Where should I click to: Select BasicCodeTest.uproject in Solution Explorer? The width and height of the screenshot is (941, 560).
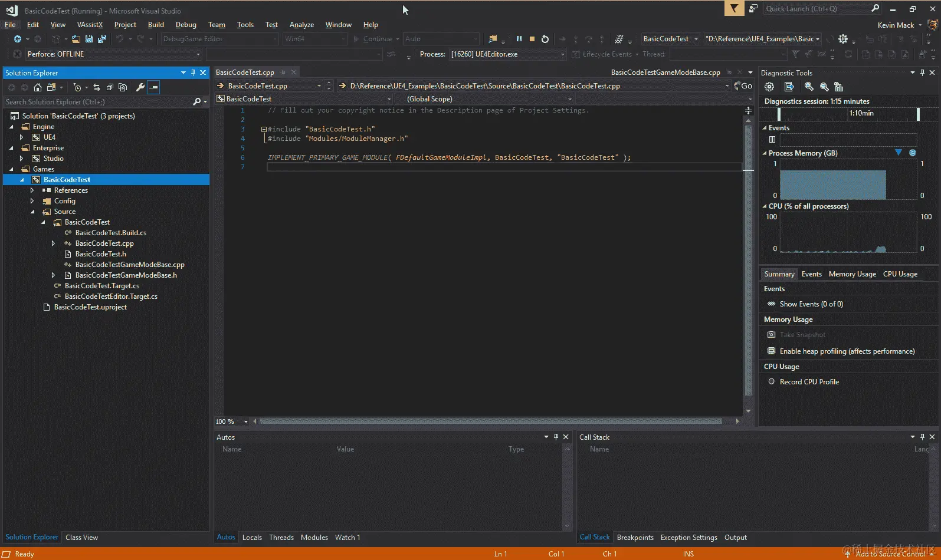(90, 307)
